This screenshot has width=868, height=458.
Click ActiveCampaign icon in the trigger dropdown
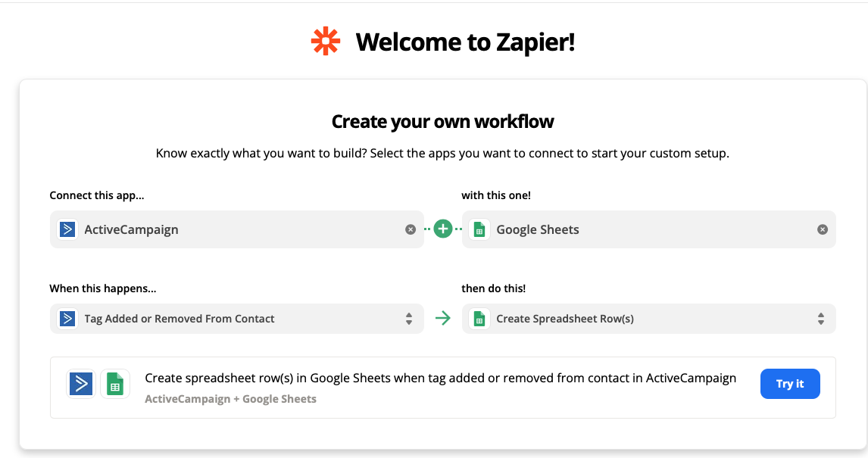click(67, 319)
